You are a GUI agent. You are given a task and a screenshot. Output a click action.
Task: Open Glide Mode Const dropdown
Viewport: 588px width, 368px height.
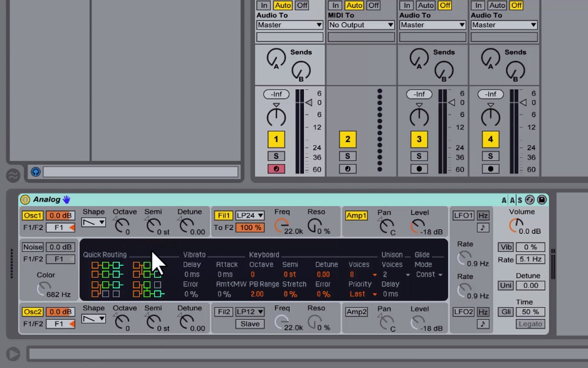429,274
